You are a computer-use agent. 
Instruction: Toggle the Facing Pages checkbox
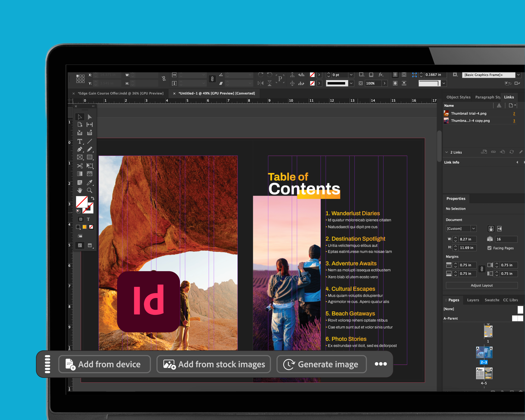490,248
